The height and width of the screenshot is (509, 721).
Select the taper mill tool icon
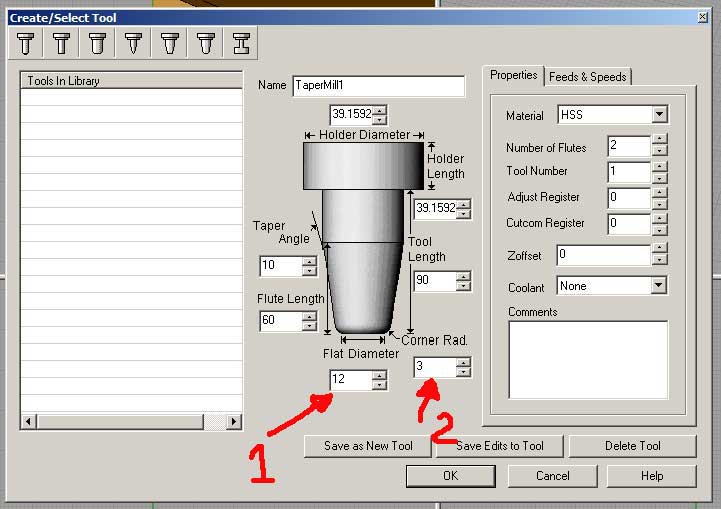(206, 43)
